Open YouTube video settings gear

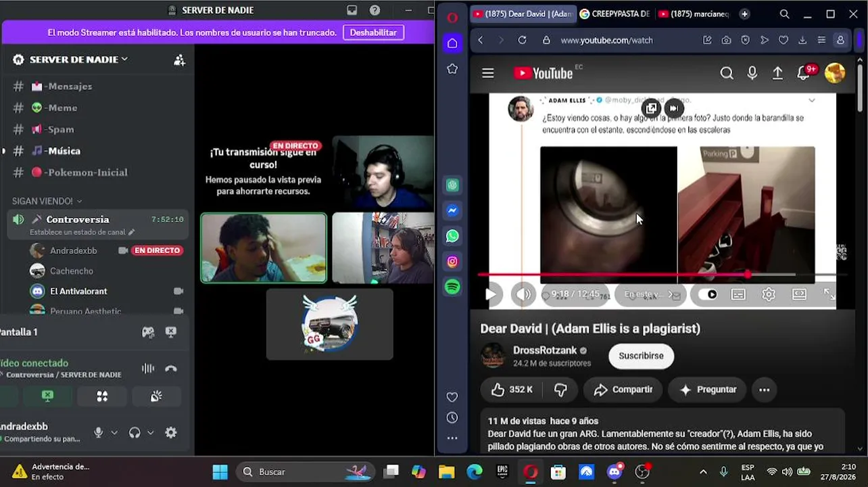(x=769, y=294)
